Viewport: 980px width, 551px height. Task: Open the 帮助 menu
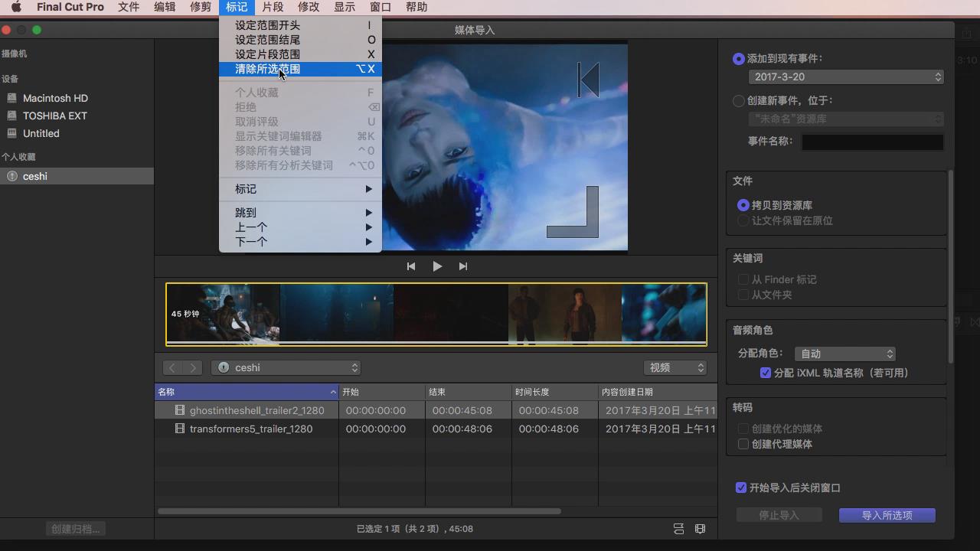click(x=416, y=7)
